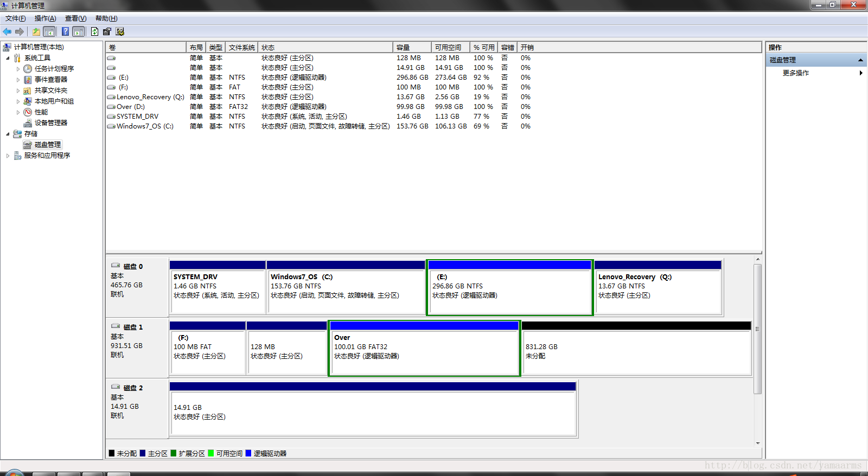This screenshot has height=476, width=868.
Task: Click the black 未分配 legend swatch
Action: coord(112,453)
